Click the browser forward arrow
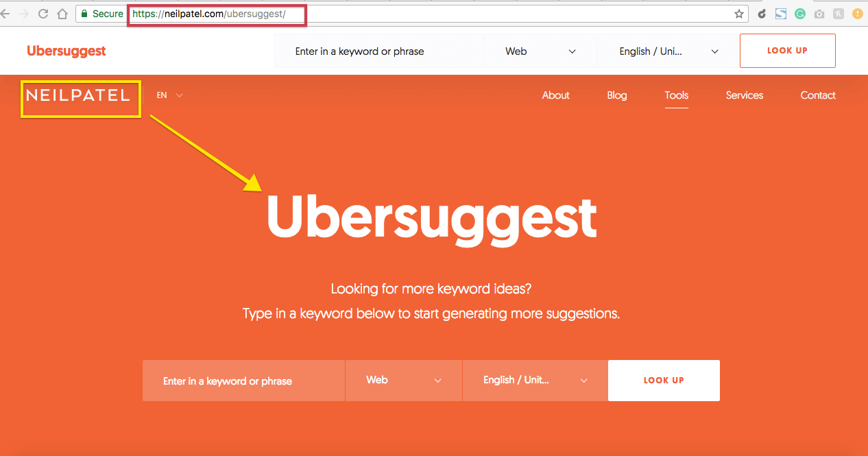Viewport: 868px width, 456px height. (x=24, y=14)
